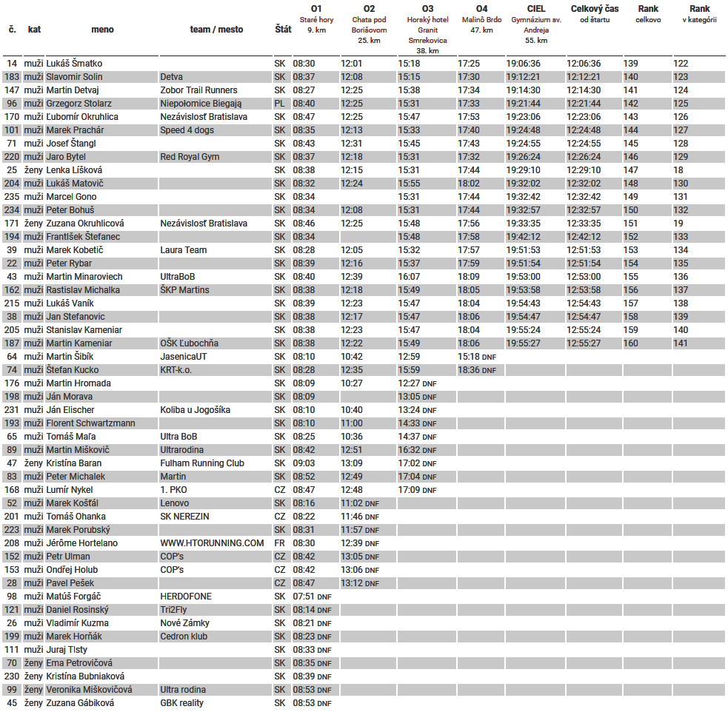Image resolution: width=728 pixels, height=712 pixels.
Task: Click runner name Zuzana Gábiková
Action: [x=80, y=703]
